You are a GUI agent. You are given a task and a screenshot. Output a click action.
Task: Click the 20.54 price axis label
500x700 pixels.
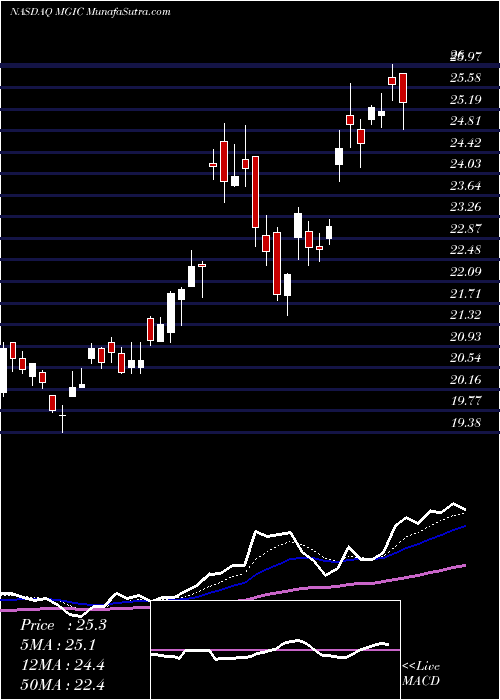[x=466, y=358]
